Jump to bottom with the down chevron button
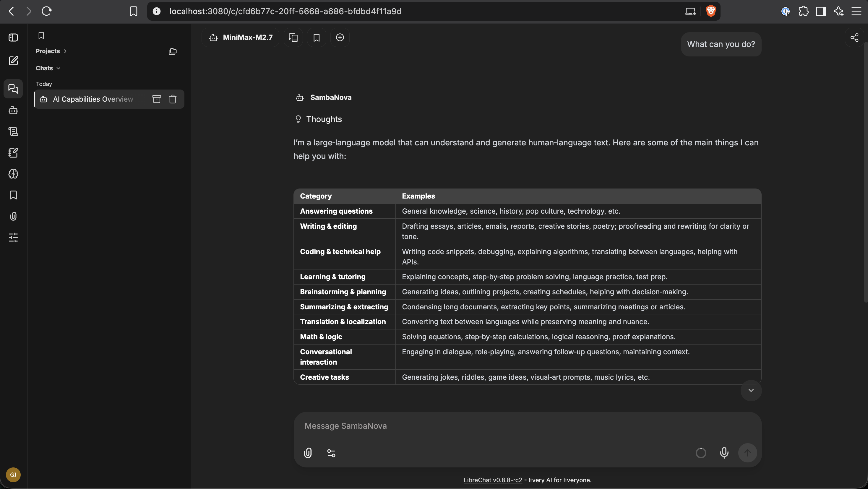The image size is (868, 489). pos(751,390)
